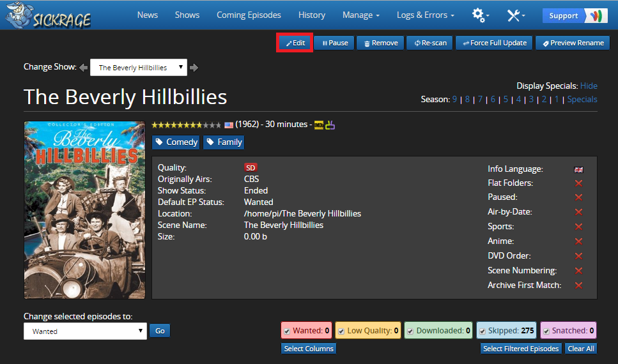
Task: Click The Beverly Hillbillies poster thumbnail
Action: pyautogui.click(x=84, y=210)
